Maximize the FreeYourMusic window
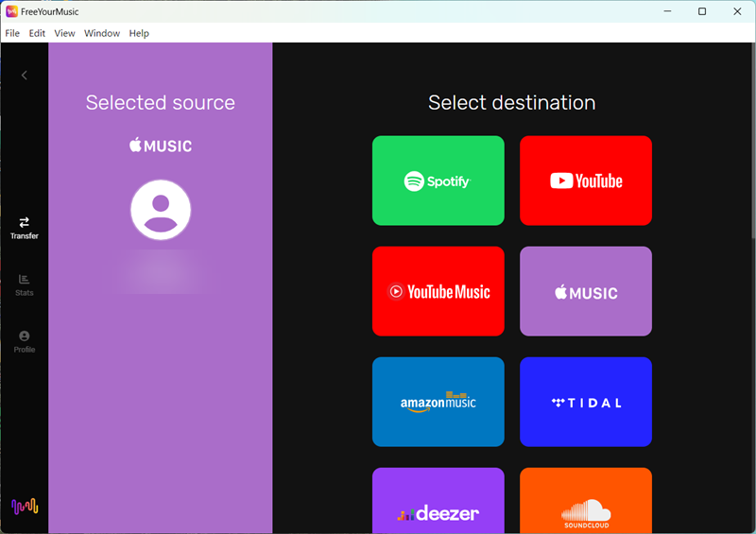This screenshot has width=756, height=534. (702, 11)
